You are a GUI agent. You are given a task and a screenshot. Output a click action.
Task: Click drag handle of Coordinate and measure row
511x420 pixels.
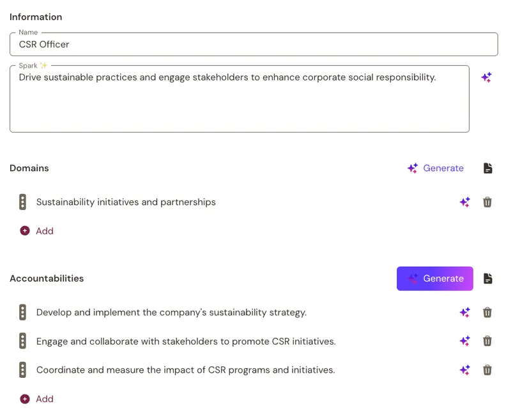click(22, 370)
